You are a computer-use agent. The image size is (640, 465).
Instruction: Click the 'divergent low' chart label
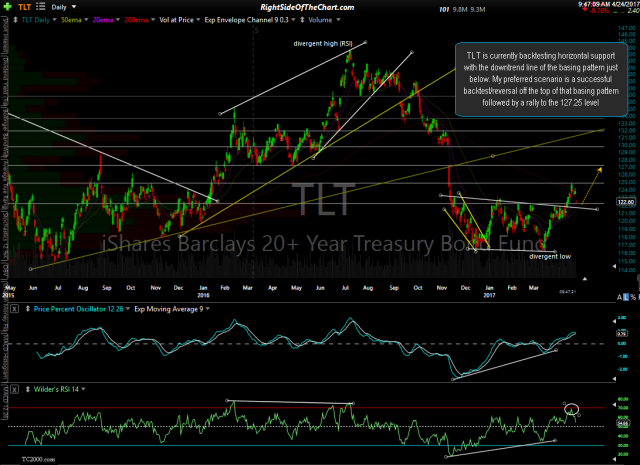coord(550,256)
